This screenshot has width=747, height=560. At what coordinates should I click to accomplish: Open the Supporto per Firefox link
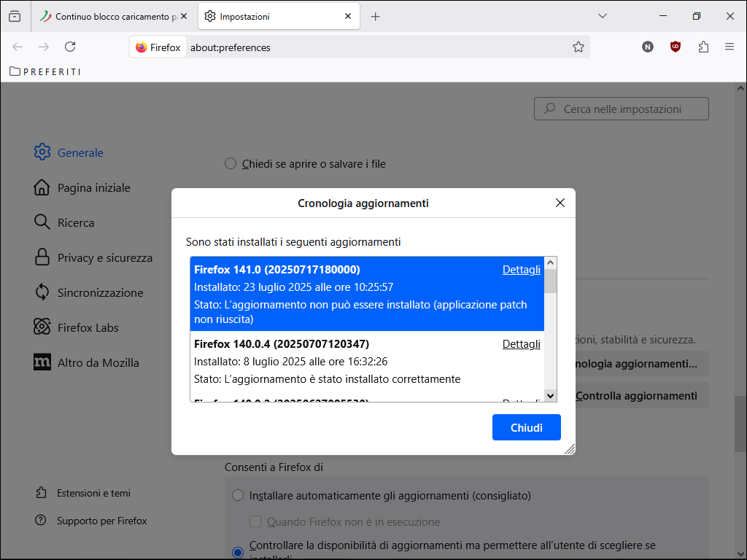coord(91,521)
